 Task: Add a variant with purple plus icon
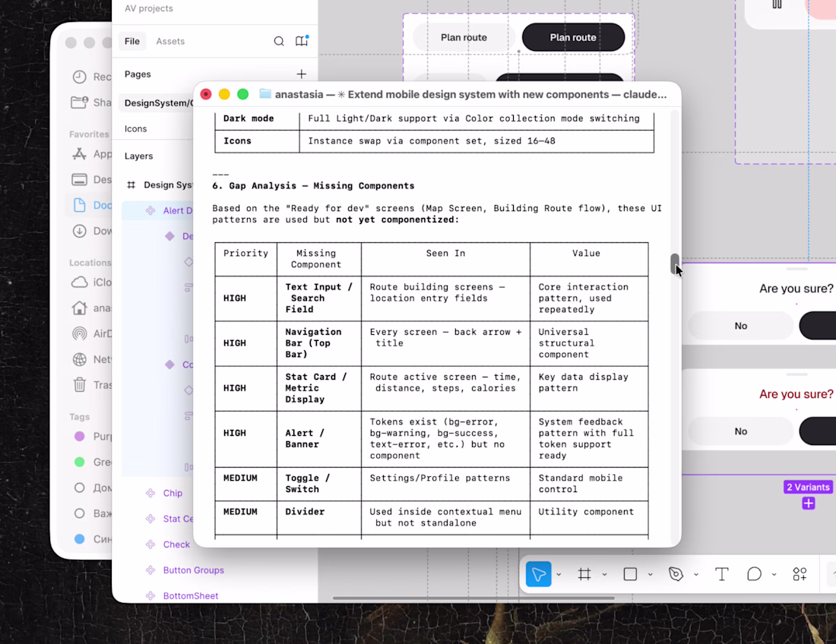809,504
